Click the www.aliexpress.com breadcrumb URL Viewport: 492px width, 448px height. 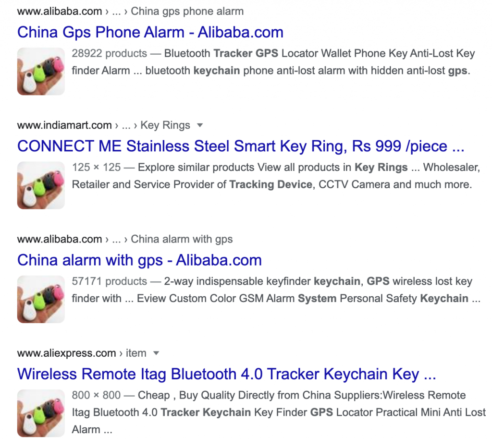click(x=66, y=353)
